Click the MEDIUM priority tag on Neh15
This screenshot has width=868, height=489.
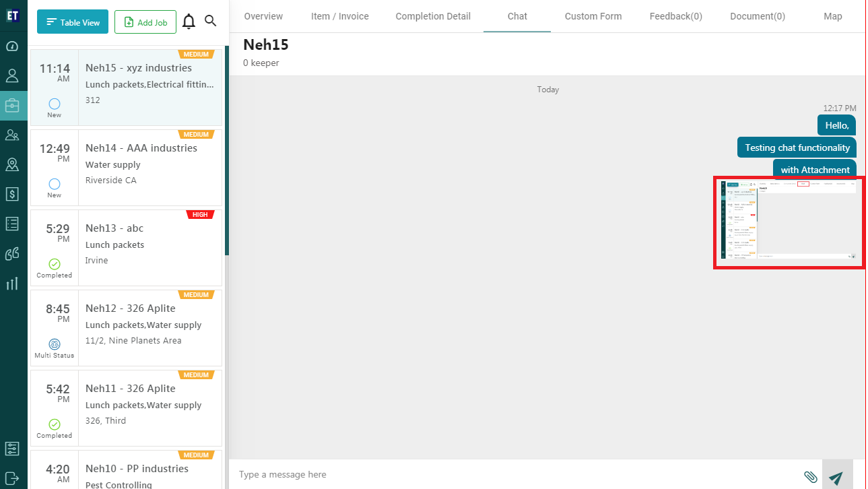(x=196, y=54)
